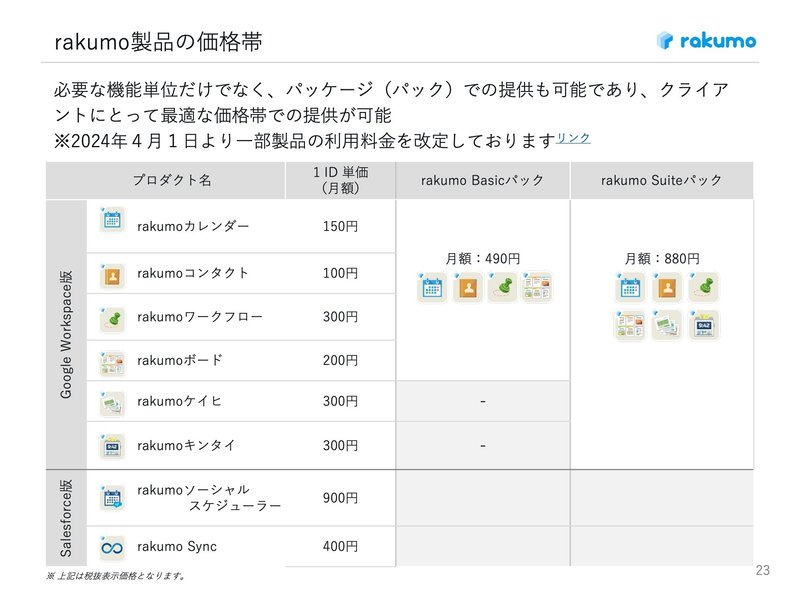Click the rakumo Suiteパック column header

click(661, 180)
